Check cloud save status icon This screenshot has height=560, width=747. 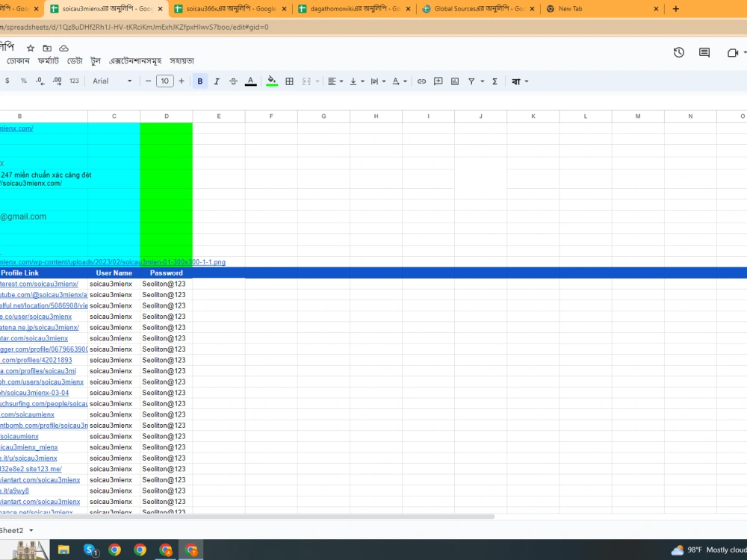63,48
